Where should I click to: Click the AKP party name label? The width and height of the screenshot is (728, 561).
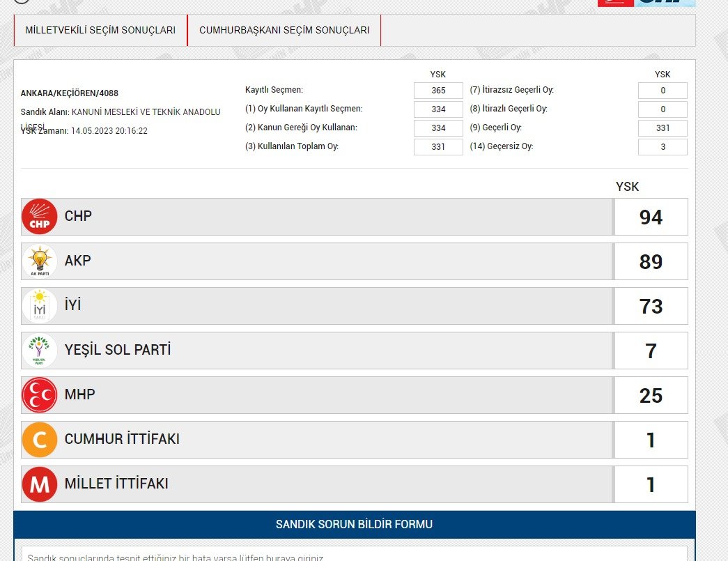click(x=77, y=261)
